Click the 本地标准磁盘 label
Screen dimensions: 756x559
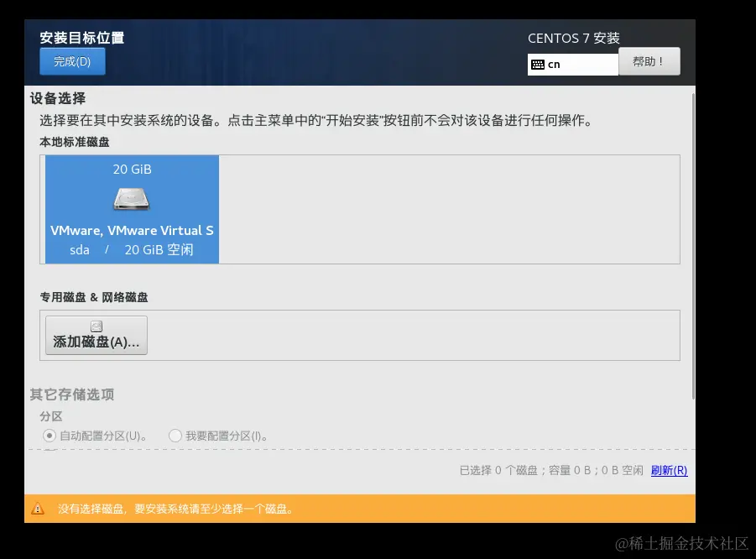(75, 142)
